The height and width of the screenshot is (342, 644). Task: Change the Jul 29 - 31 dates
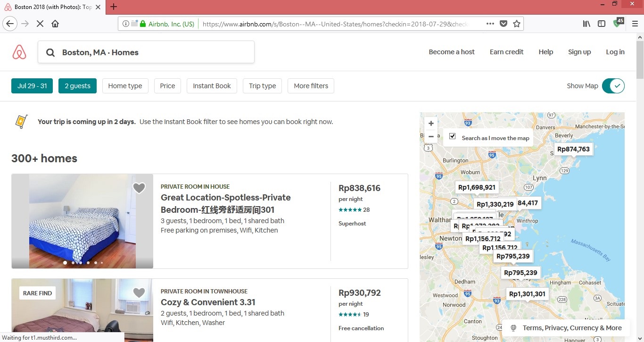point(32,86)
